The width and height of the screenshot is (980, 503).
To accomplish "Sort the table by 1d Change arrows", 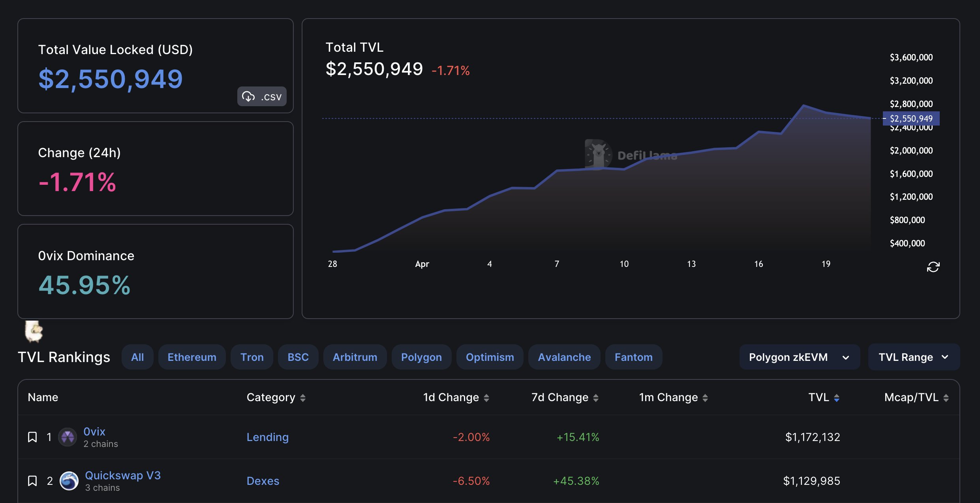I will (x=487, y=398).
